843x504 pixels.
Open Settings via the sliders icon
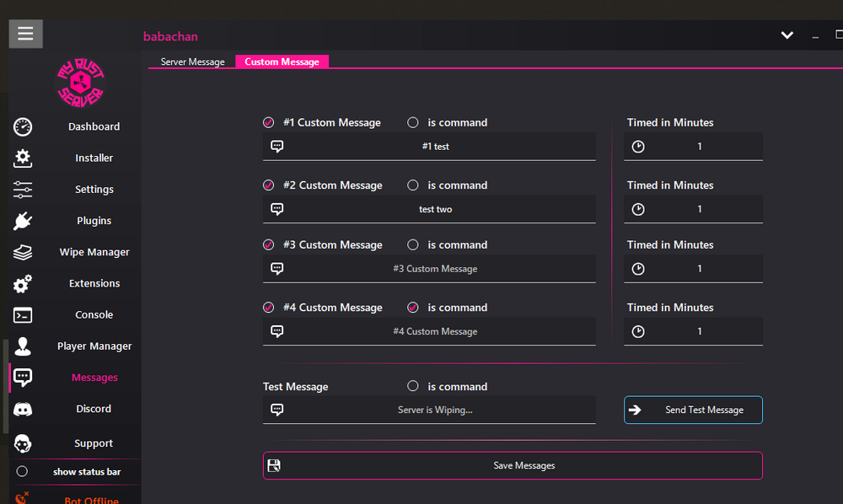[x=23, y=190]
